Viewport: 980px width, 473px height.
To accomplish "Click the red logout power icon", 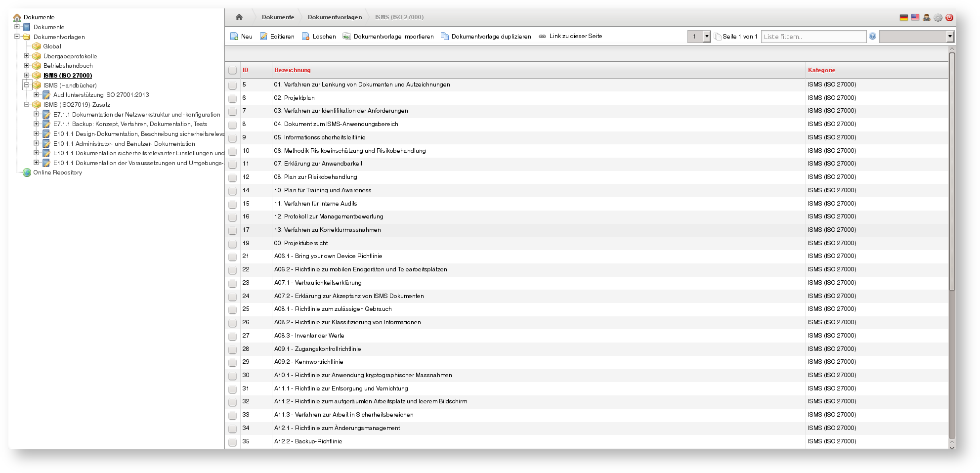I will (949, 18).
